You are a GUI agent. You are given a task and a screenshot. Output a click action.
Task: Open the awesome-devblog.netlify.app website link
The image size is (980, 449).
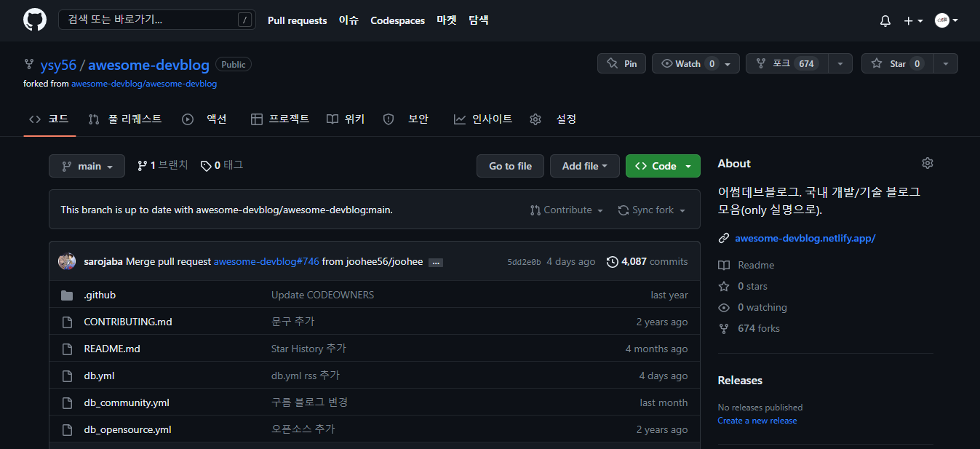point(805,238)
